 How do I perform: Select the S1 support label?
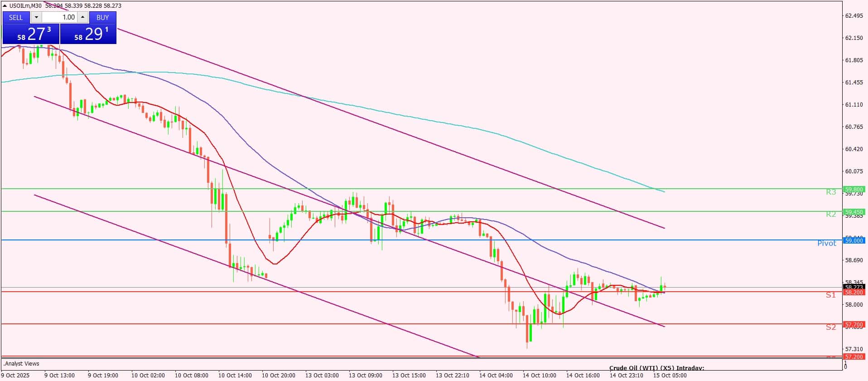[x=831, y=295]
